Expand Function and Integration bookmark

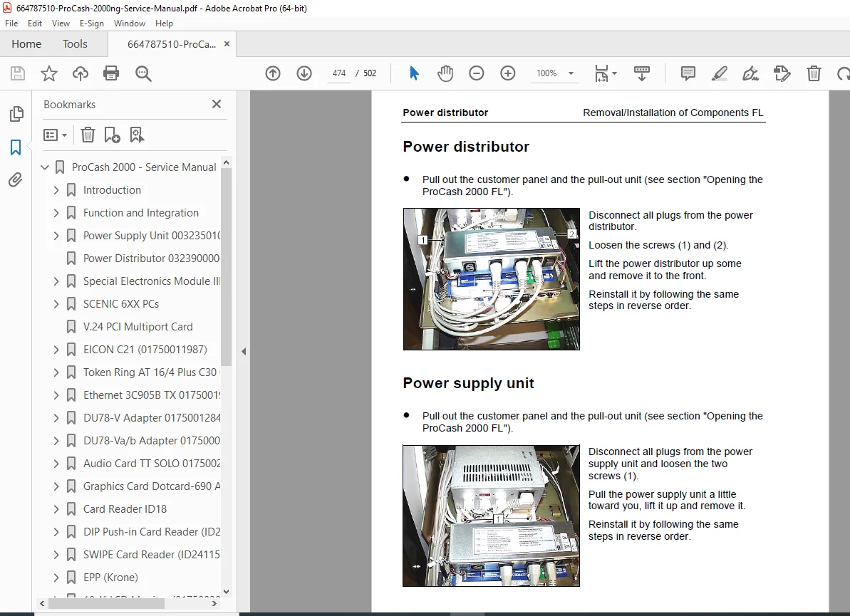click(x=56, y=213)
